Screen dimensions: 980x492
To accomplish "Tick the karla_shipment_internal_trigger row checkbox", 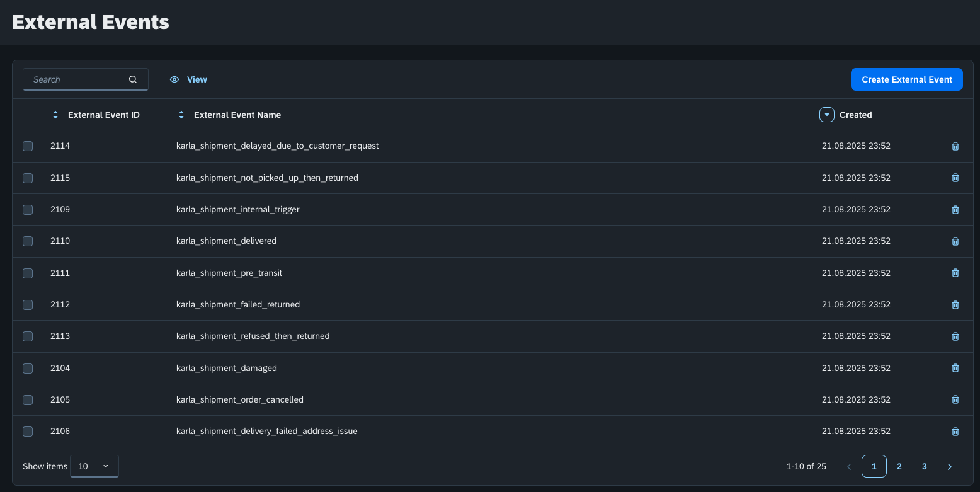I will [x=28, y=210].
